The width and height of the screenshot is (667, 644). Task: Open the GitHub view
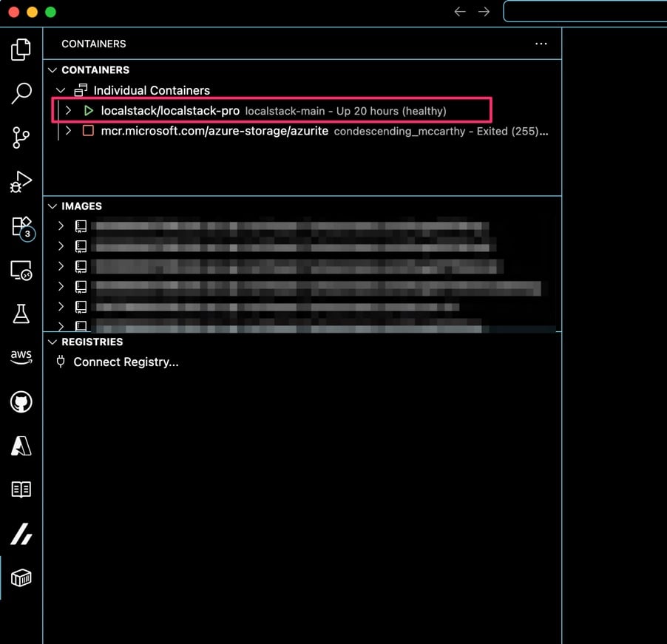pyautogui.click(x=21, y=401)
